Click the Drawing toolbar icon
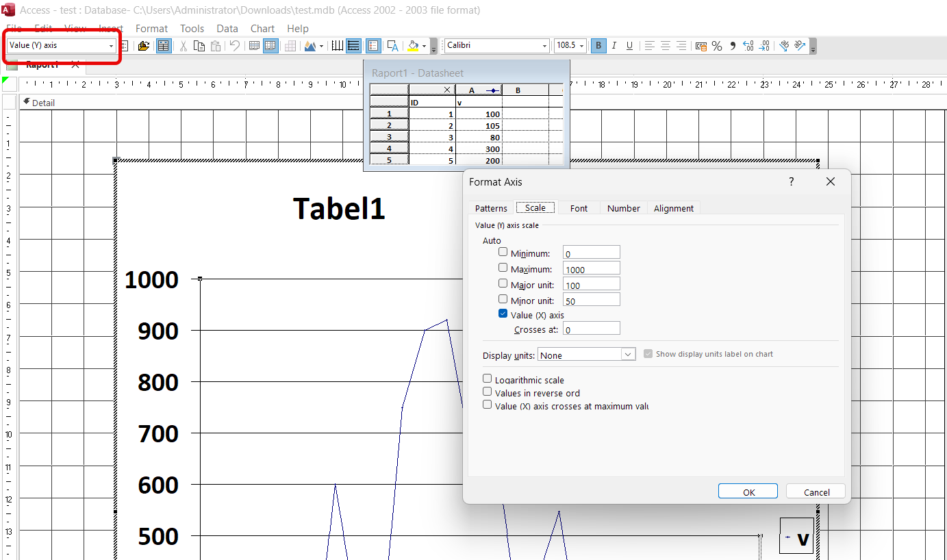 point(393,46)
